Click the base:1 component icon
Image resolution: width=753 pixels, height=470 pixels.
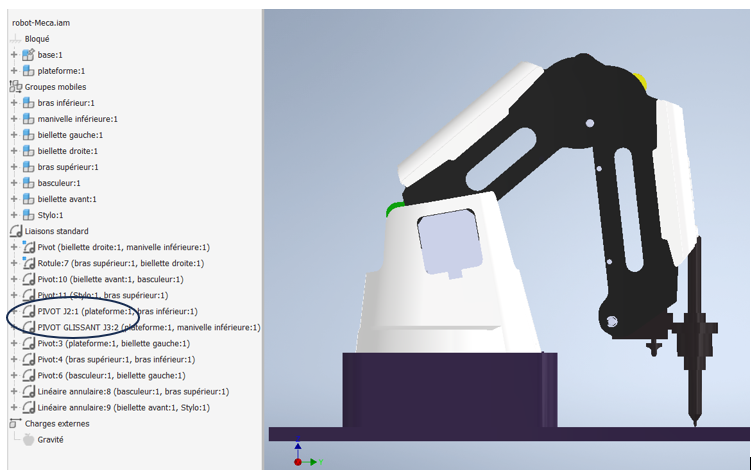click(x=28, y=55)
